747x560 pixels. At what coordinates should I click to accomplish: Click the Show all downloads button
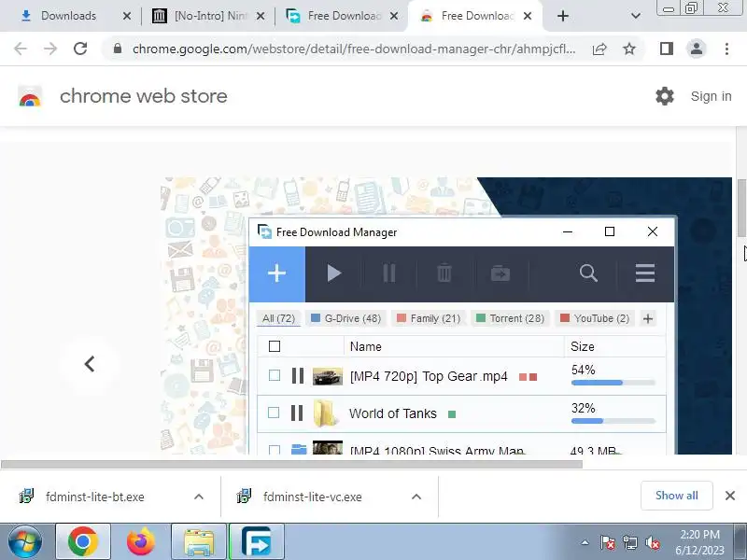click(676, 496)
